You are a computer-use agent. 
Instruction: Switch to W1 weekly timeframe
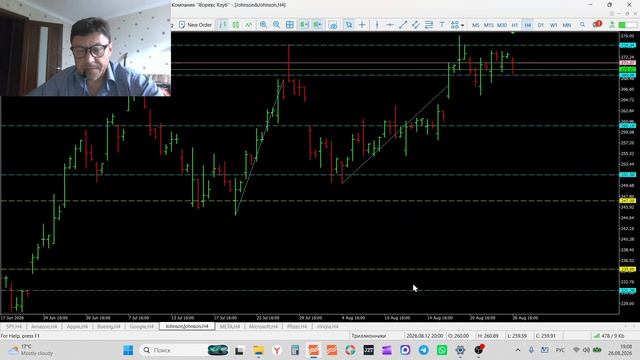(553, 25)
